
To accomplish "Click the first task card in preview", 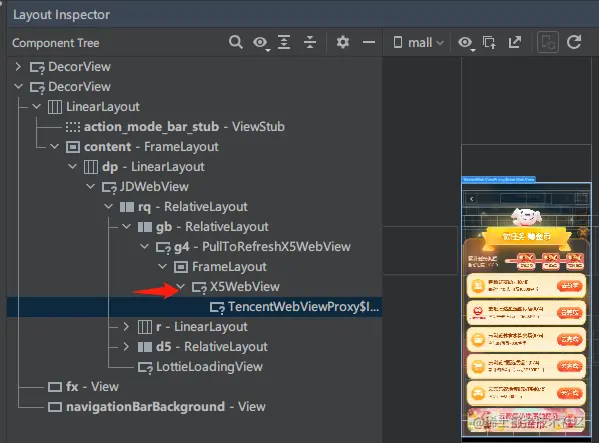I will [526, 286].
